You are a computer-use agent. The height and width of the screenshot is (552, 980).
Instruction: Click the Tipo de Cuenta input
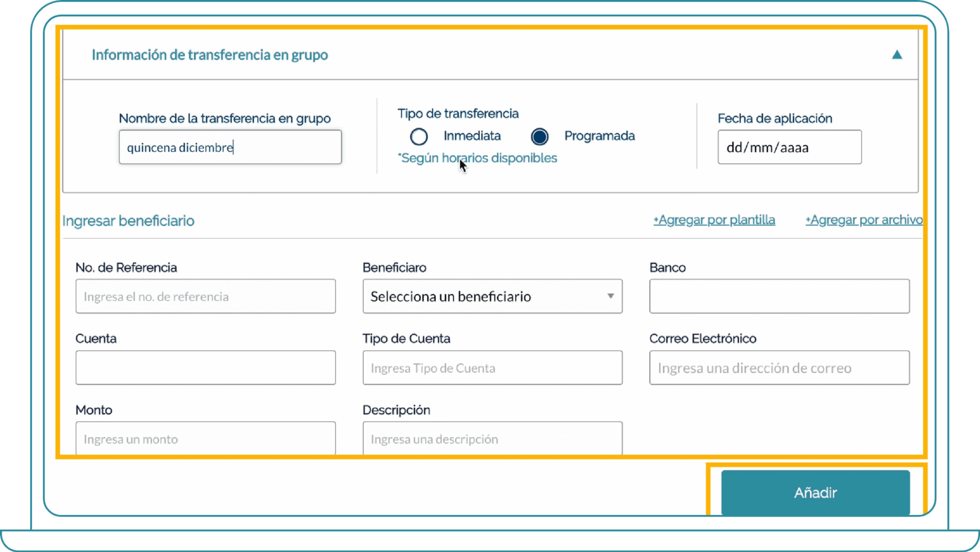[492, 368]
